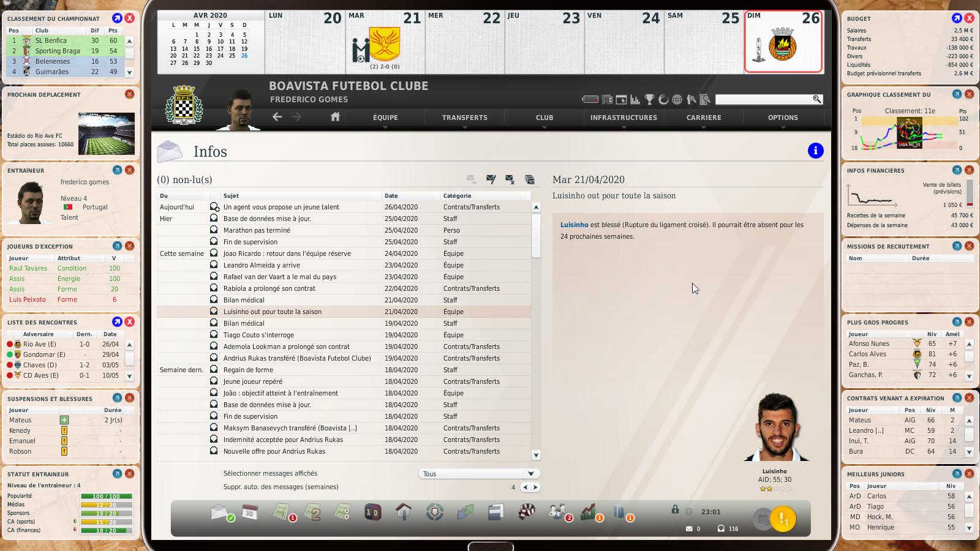
Task: Click the magnifier icon in search box
Action: 817,99
